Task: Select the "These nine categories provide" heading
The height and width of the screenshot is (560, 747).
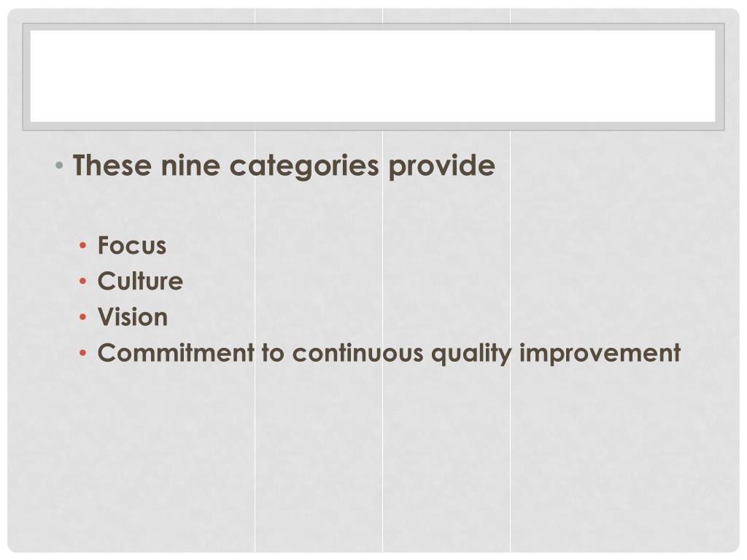Action: pos(284,166)
